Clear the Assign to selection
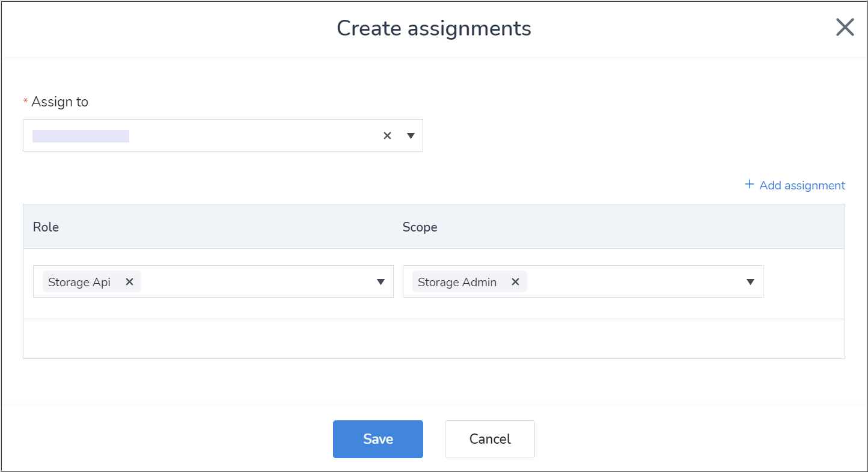 tap(387, 136)
